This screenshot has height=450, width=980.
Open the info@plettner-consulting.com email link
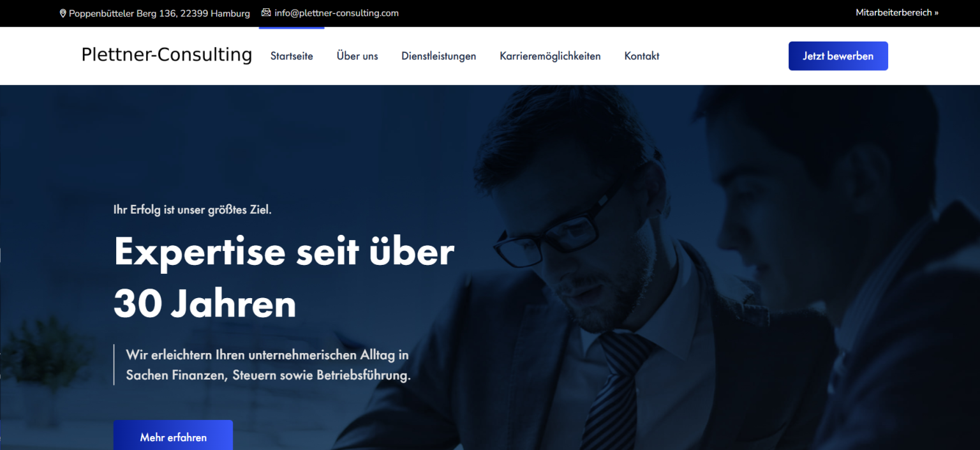(336, 13)
